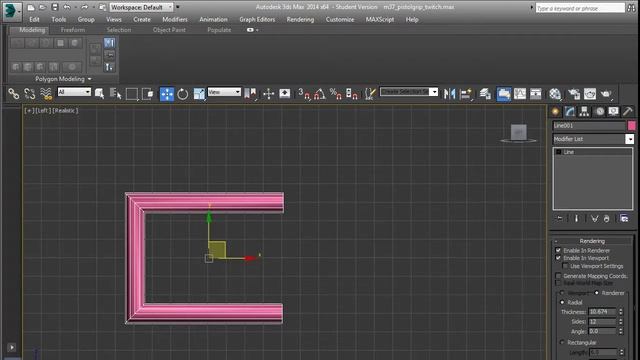Open the View reference coordinate dropdown

click(224, 92)
